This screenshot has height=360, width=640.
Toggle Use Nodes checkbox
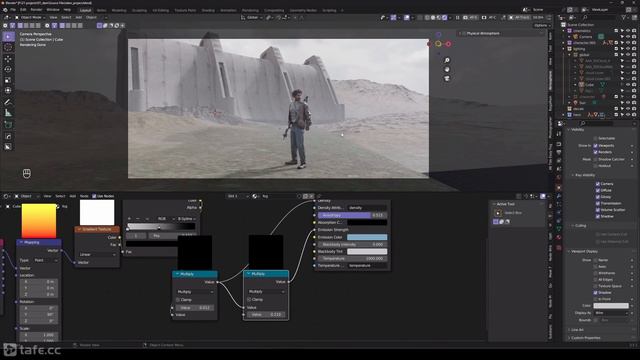coord(94,196)
